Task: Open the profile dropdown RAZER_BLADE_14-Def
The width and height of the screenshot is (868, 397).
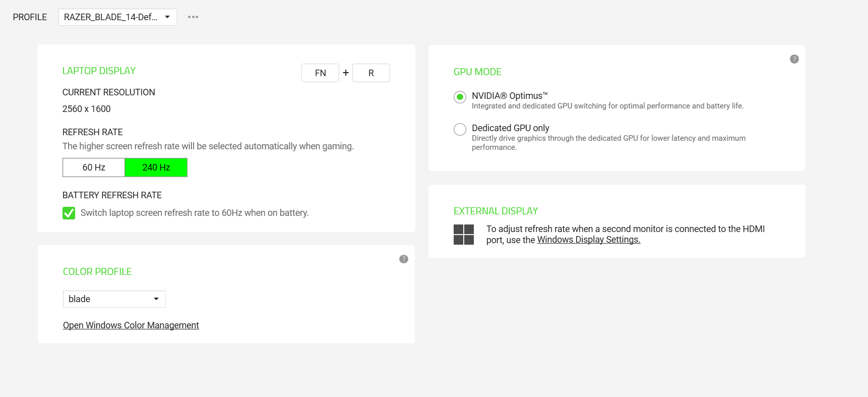Action: pyautogui.click(x=117, y=17)
